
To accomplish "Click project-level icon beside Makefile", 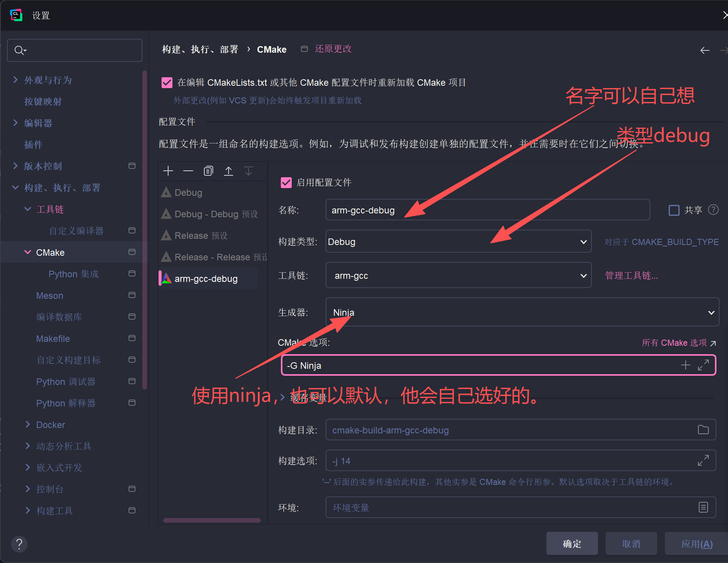I will tap(132, 338).
